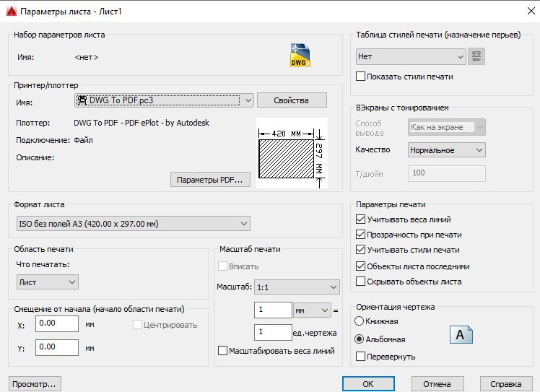Click the X offset input field

pyautogui.click(x=57, y=324)
